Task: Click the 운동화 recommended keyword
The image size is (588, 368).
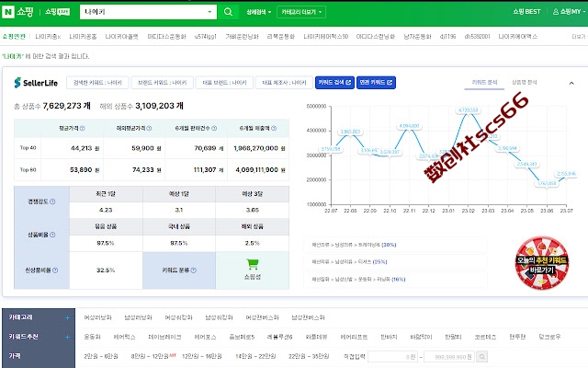Action: point(92,337)
